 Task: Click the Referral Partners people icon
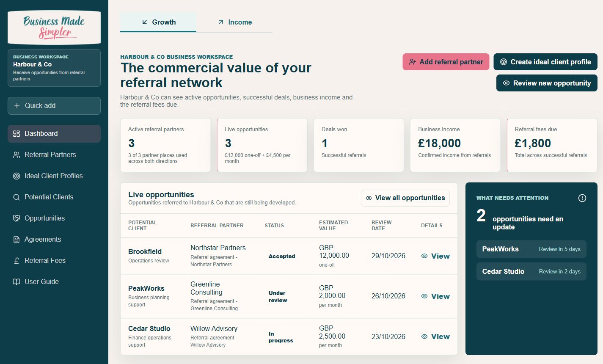click(x=17, y=155)
